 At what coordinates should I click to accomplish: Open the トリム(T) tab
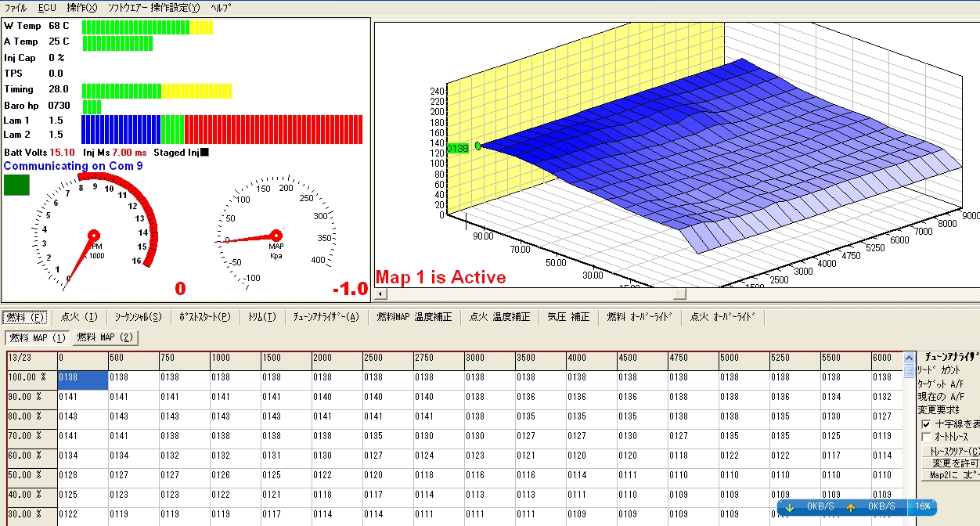click(261, 317)
